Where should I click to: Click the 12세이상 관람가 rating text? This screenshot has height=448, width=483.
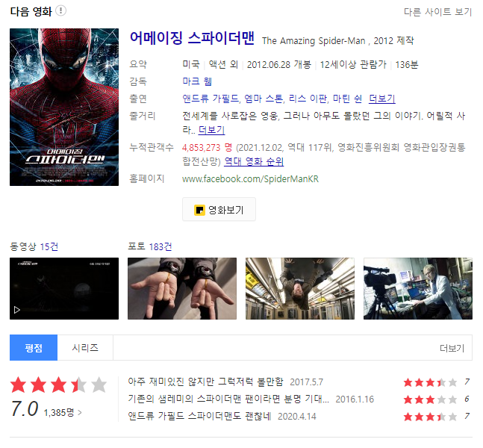pos(353,65)
